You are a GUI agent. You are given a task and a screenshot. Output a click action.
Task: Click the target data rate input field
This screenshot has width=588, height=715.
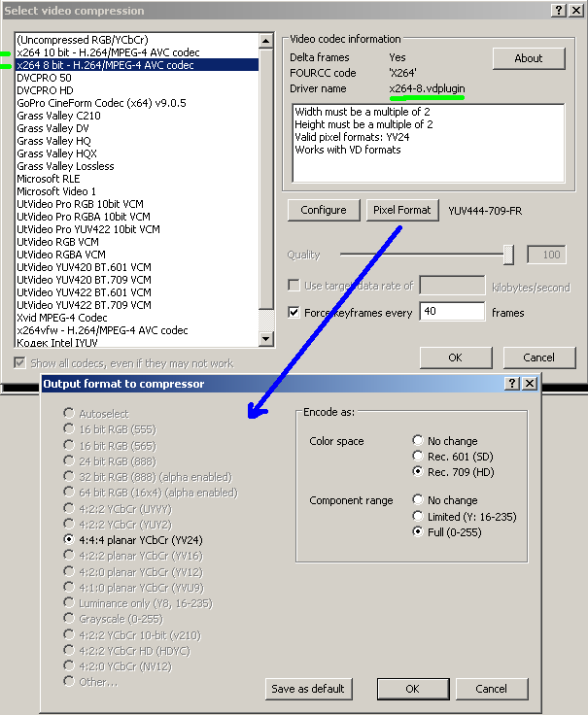coord(452,286)
